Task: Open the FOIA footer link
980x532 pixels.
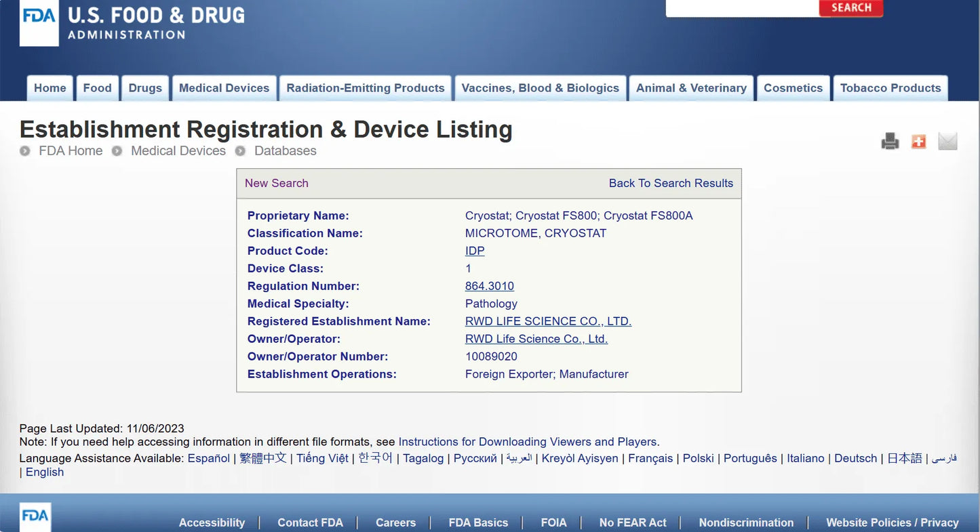Action: coord(553,523)
